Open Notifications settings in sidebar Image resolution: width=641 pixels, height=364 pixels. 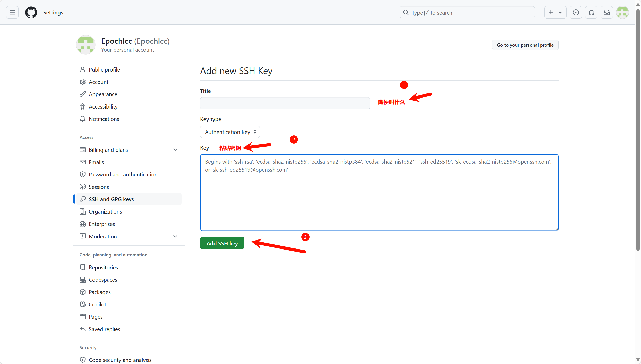click(x=129, y=119)
